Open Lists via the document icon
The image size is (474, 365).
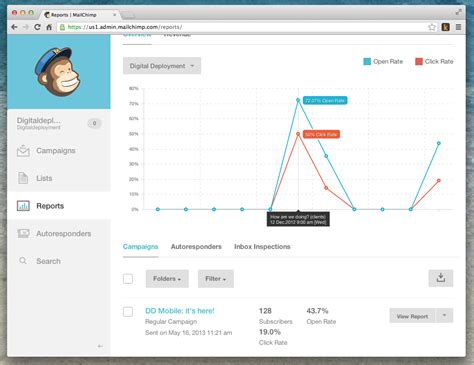point(23,178)
